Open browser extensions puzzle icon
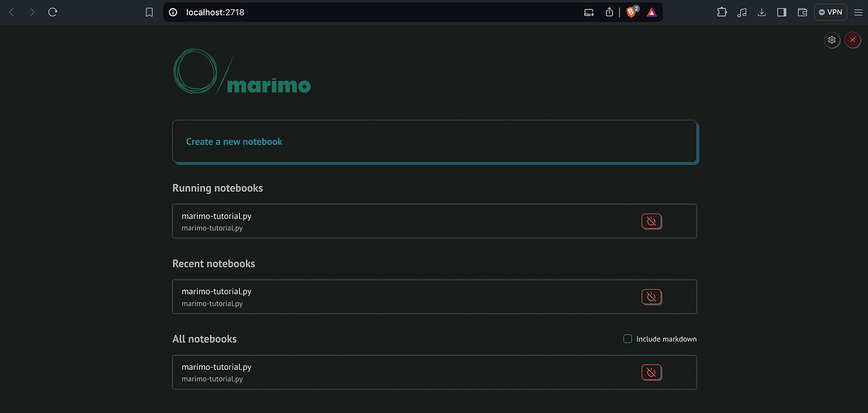 coord(722,12)
